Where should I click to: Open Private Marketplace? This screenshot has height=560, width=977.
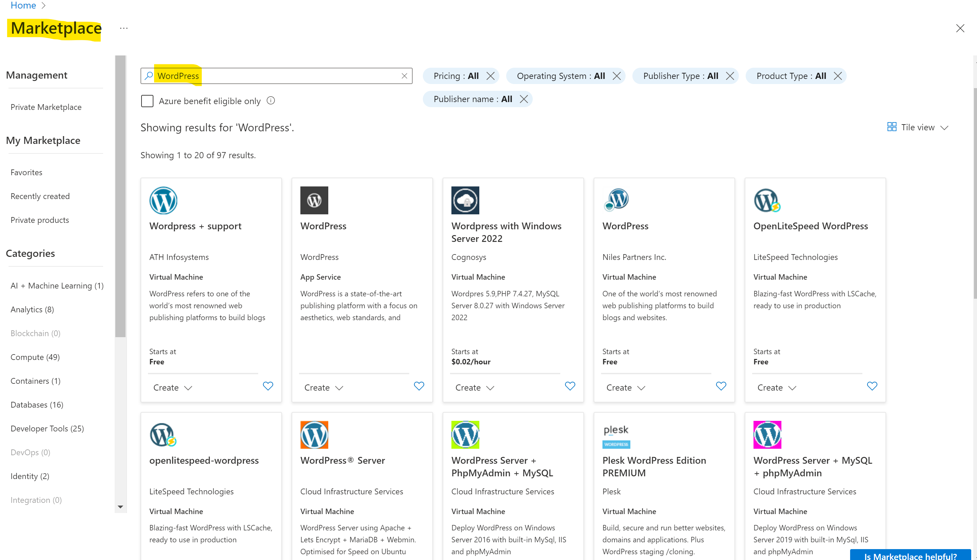tap(46, 107)
